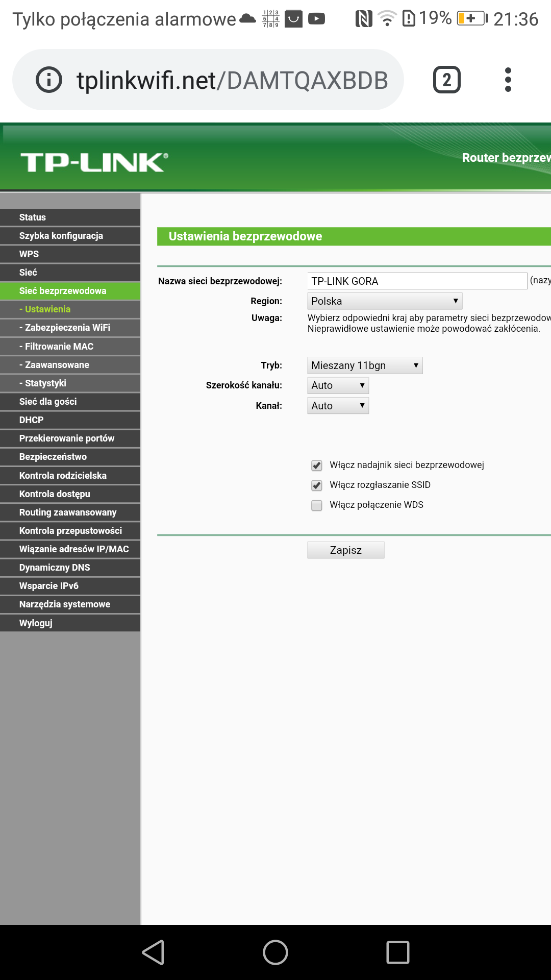Tap the browser address bar URL

click(232, 80)
